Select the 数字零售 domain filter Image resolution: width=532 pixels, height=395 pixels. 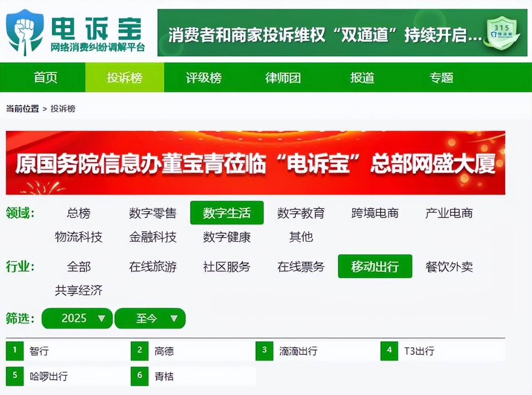coord(153,213)
